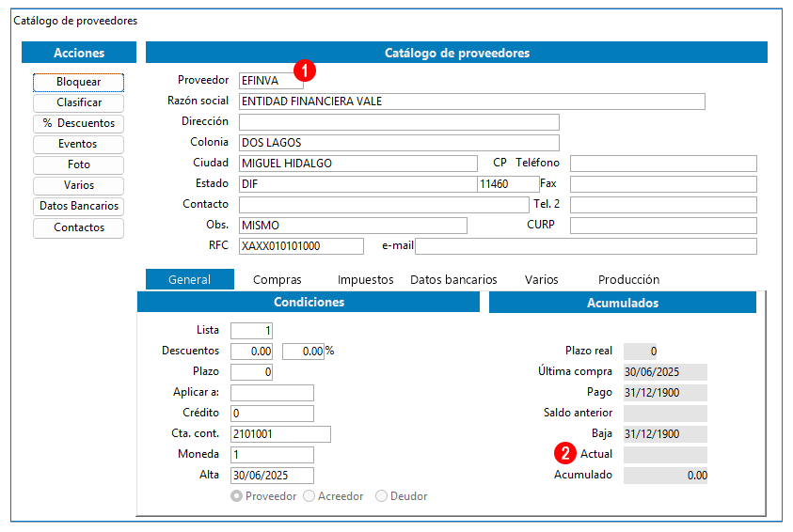Image resolution: width=793 pixels, height=532 pixels.
Task: Select the Cta. cont. field
Action: coord(280,433)
